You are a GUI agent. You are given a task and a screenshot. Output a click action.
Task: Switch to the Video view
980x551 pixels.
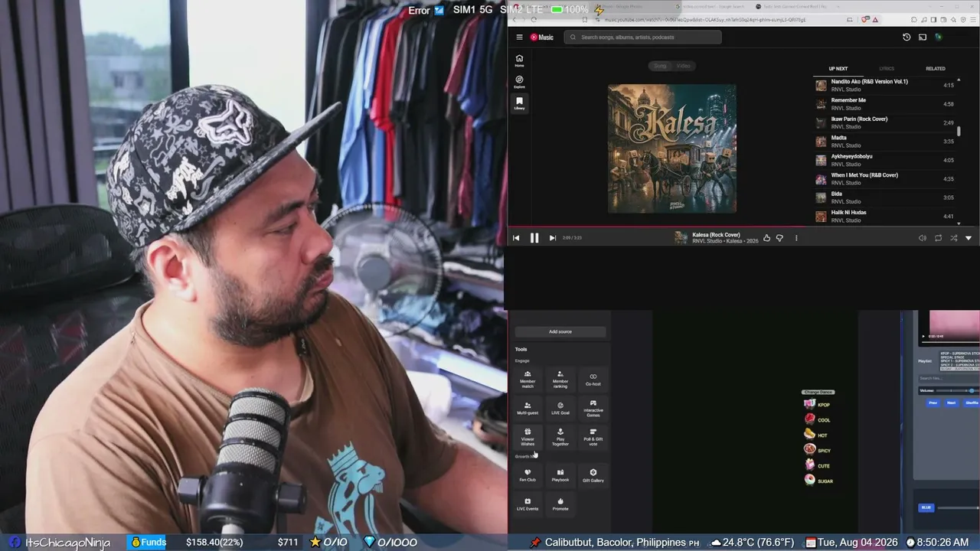coord(683,66)
